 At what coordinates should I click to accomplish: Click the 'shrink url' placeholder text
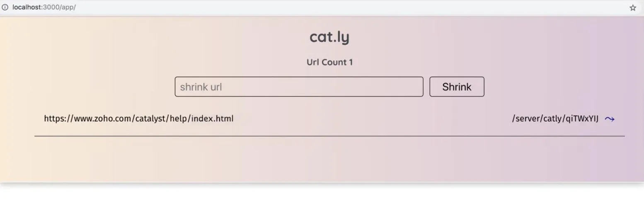coord(201,87)
